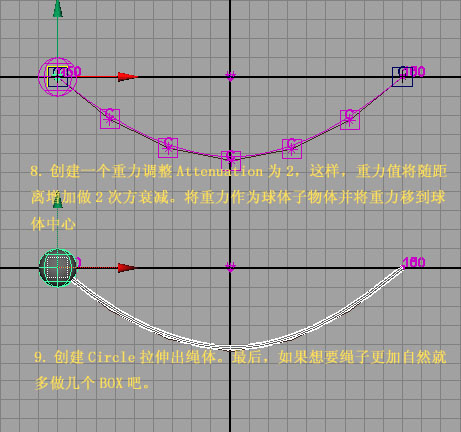Click the magenta 100 label near blue box
The width and height of the screenshot is (461, 432).
pos(414,71)
